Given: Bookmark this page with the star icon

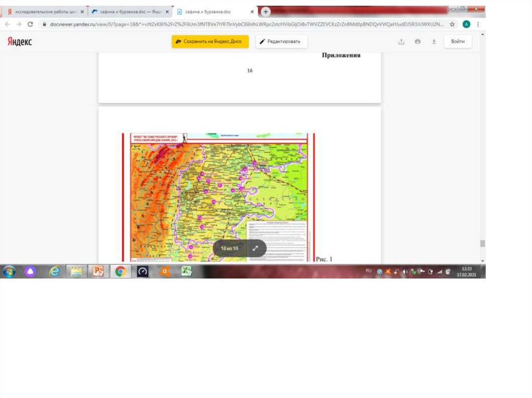Looking at the screenshot, I should (x=453, y=24).
